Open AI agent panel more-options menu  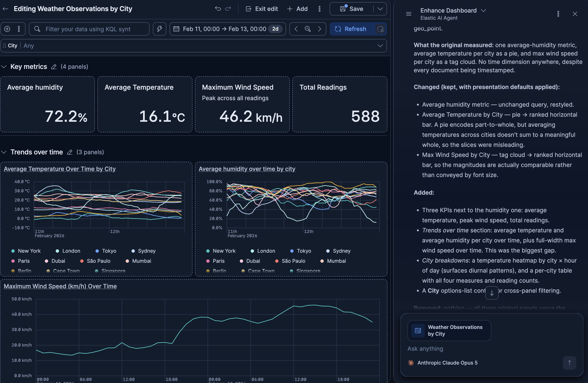tap(558, 14)
